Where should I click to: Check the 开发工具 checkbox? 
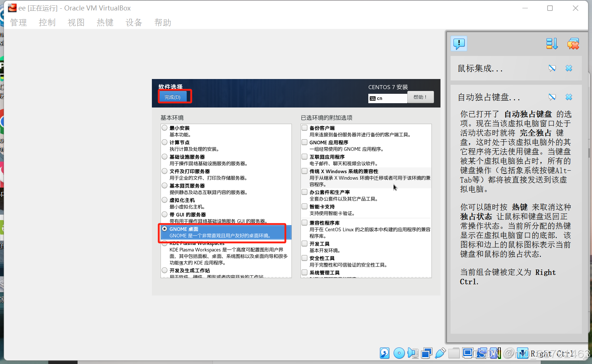304,244
